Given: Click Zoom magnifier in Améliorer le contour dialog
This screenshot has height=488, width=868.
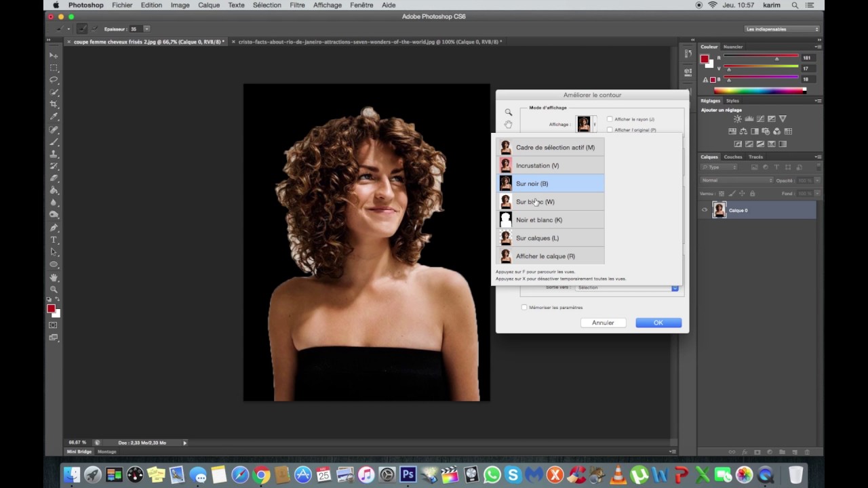Looking at the screenshot, I should tap(508, 113).
